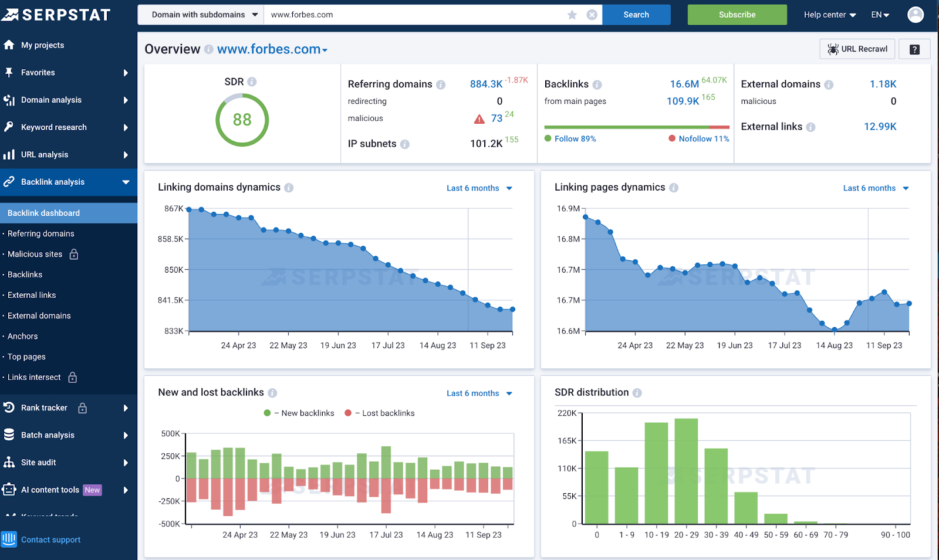
Task: Click the Subscribe button
Action: click(737, 15)
